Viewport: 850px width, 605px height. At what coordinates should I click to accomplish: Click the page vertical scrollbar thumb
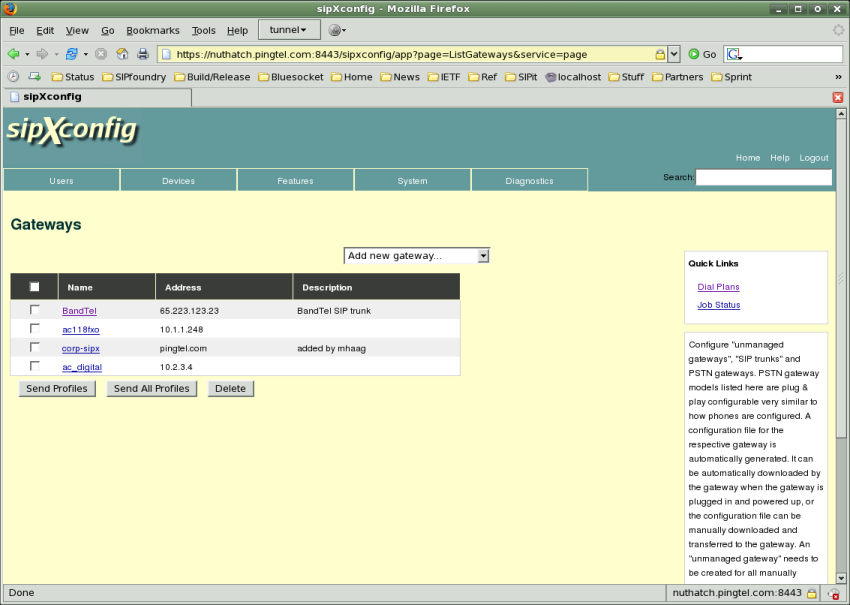(841, 278)
